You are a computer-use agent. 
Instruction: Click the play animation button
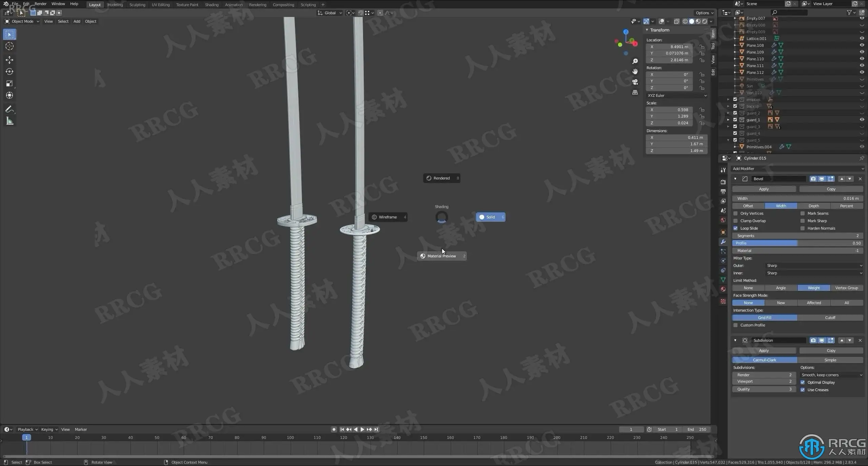362,429
